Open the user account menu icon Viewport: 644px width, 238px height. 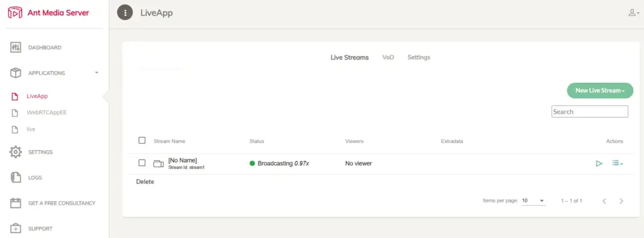click(634, 13)
